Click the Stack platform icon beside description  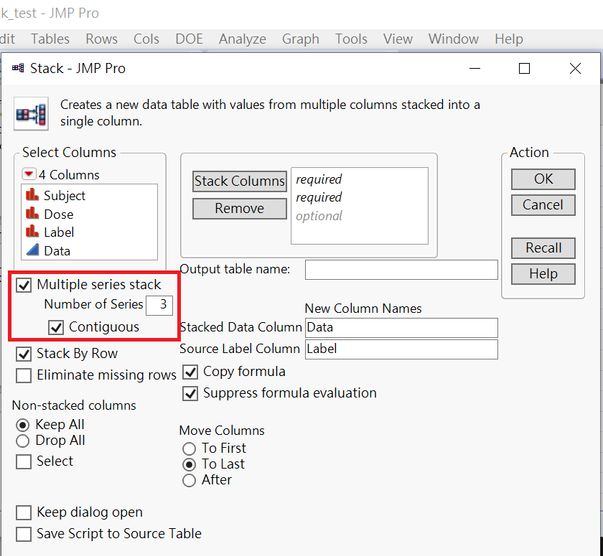[x=31, y=114]
